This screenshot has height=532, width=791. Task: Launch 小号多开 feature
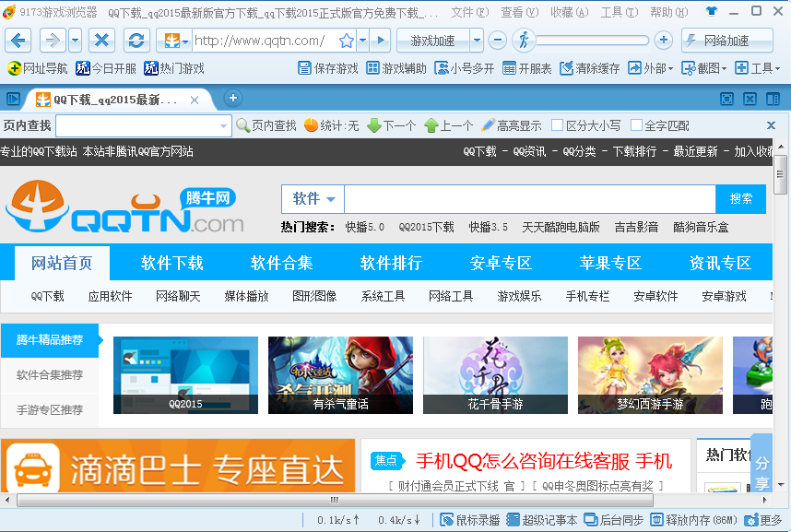(464, 68)
